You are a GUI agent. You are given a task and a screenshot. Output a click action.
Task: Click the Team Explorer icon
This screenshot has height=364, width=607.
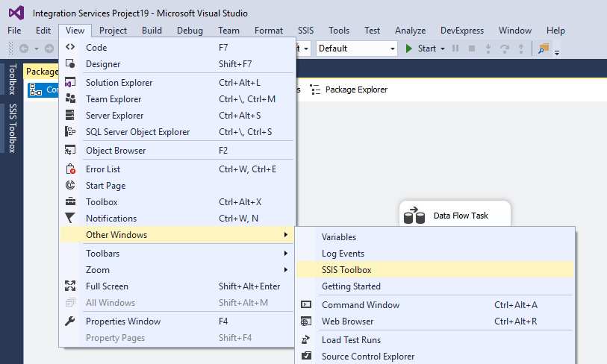(70, 98)
